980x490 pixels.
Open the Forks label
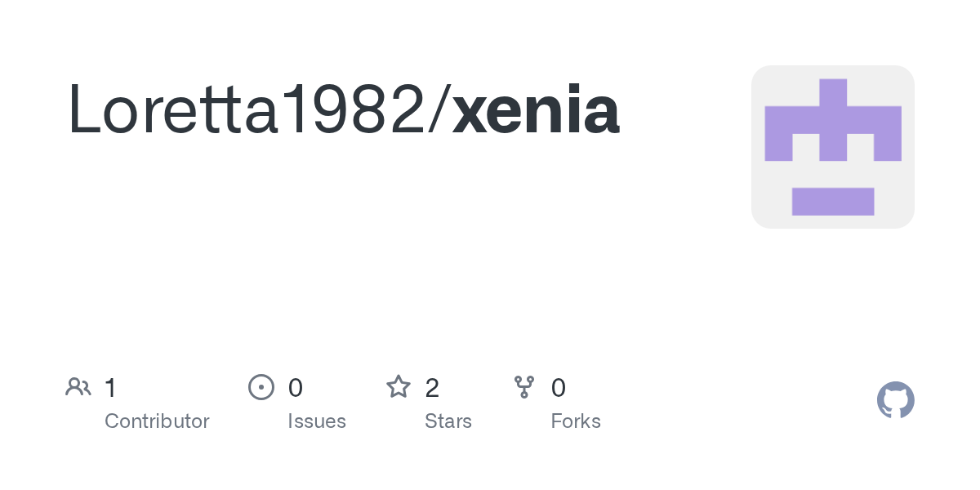pyautogui.click(x=576, y=421)
